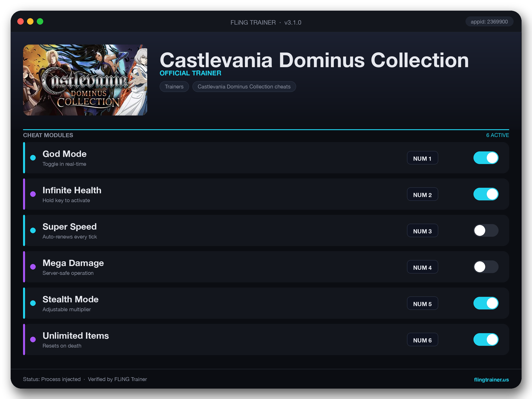The height and width of the screenshot is (399, 532).
Task: Close the trainer window with red button
Action: (21, 22)
